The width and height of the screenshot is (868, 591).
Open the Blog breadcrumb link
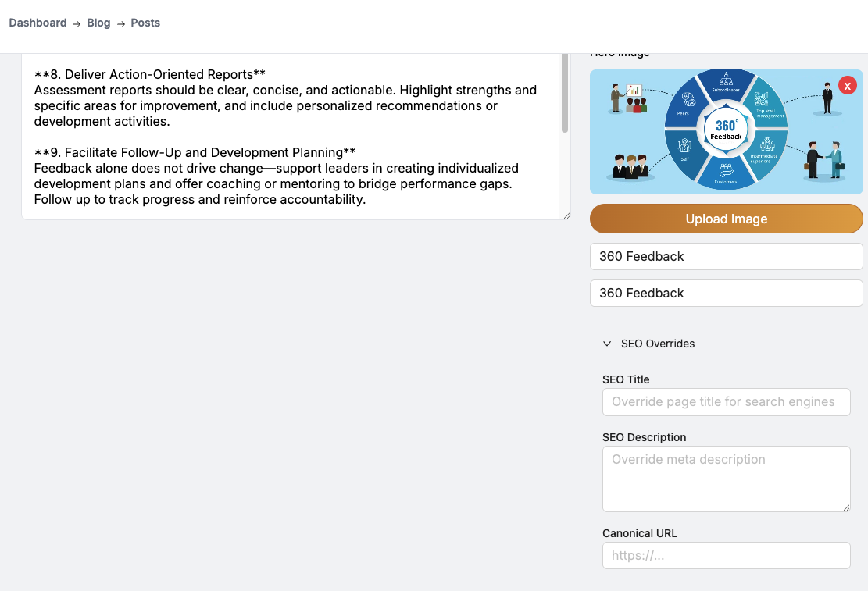point(98,23)
